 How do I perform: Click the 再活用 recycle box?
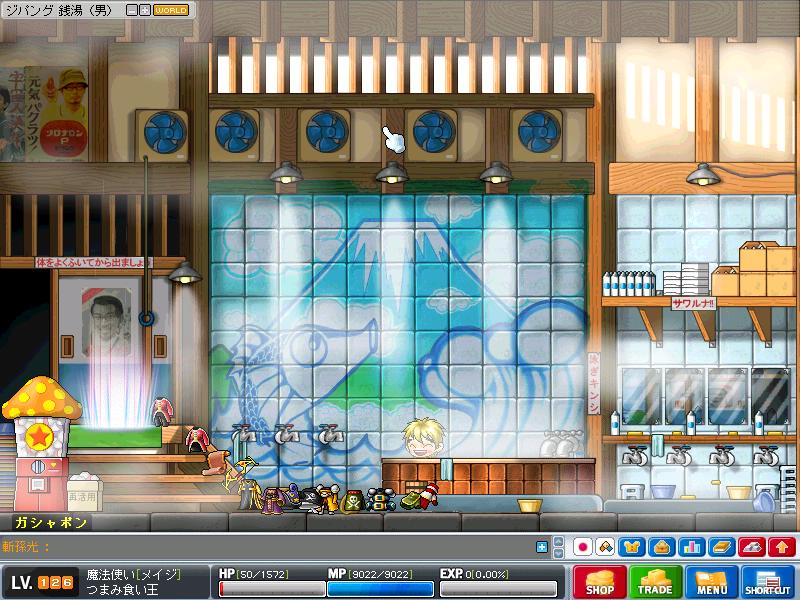(x=83, y=492)
